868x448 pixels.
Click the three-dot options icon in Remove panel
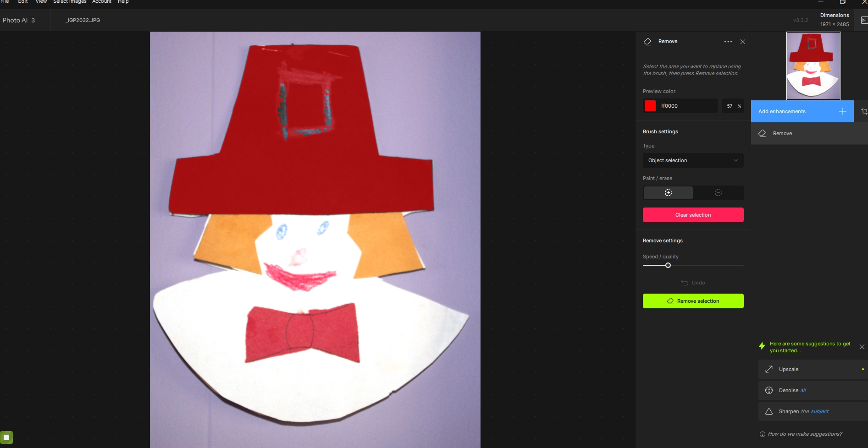728,42
